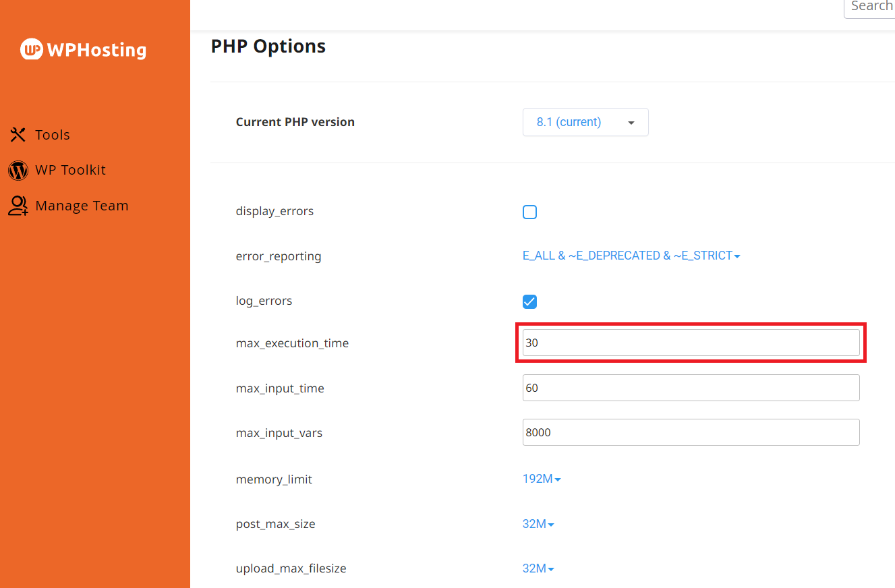Click the Manage Team people icon
895x588 pixels.
pyautogui.click(x=18, y=206)
